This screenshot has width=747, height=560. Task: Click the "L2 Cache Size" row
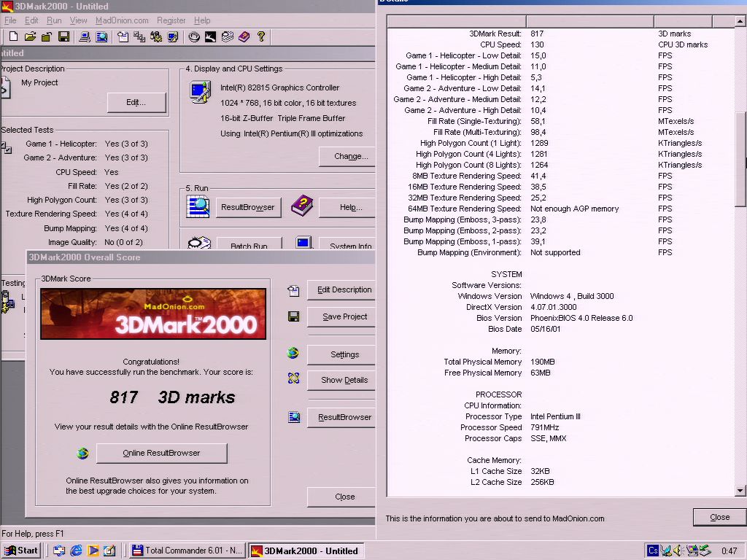tap(560, 483)
